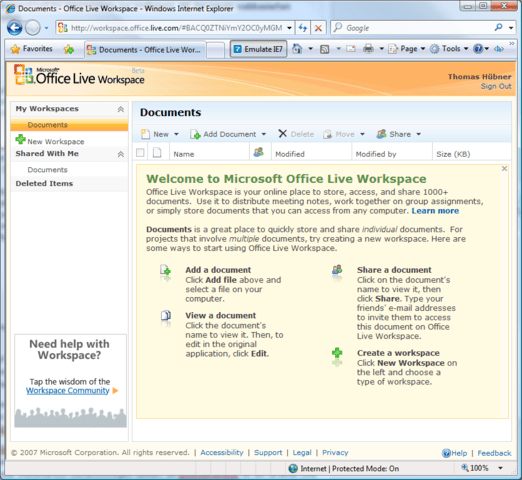
Task: Open the New document dropdown
Action: (x=160, y=134)
